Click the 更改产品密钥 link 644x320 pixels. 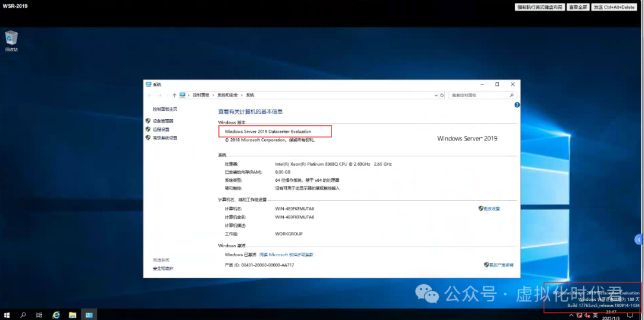(x=501, y=265)
